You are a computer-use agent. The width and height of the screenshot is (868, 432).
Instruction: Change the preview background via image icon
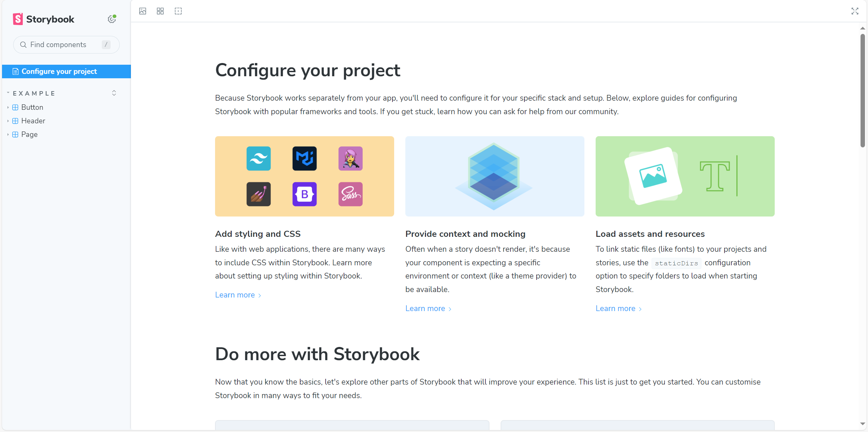142,11
